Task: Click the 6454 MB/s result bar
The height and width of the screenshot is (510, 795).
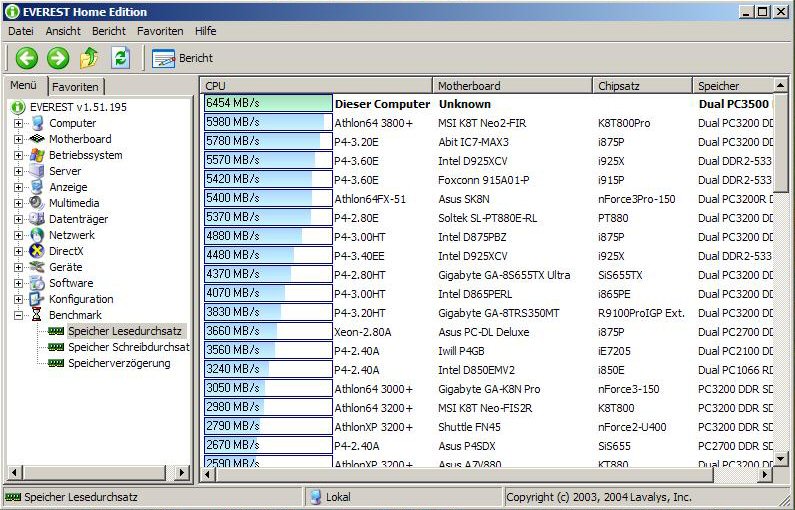Action: pos(268,103)
